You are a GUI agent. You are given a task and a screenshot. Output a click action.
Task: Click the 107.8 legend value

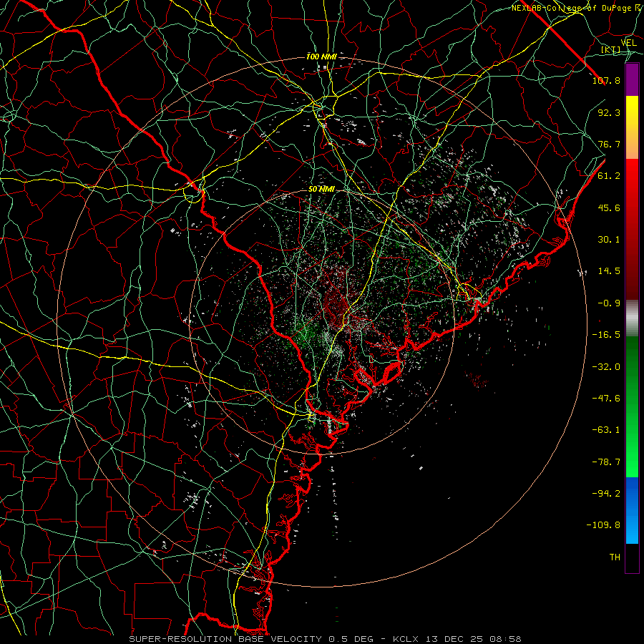click(606, 80)
